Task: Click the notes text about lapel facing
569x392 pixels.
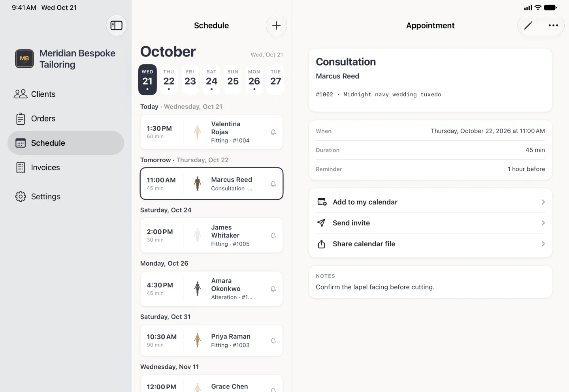Action: tap(375, 287)
